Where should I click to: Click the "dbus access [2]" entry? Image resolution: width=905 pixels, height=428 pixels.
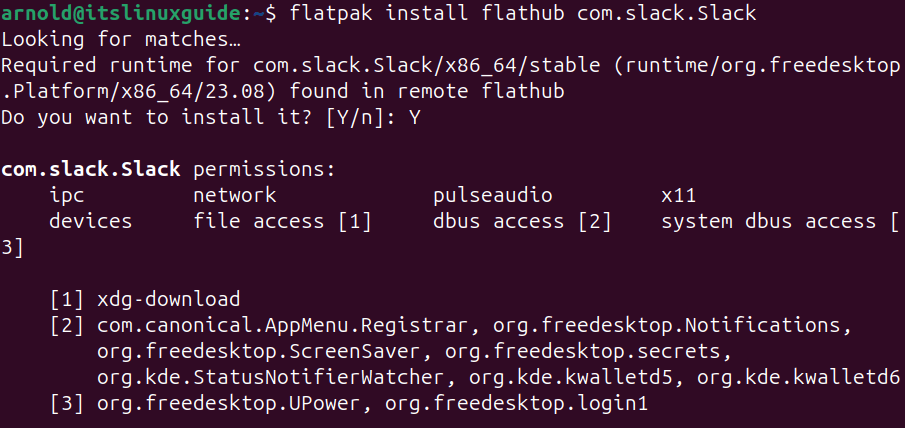522,221
